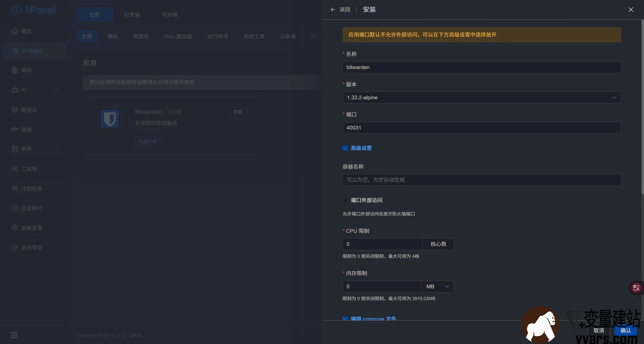Click the back arrow icon in install drawer
644x344 pixels.
[333, 10]
